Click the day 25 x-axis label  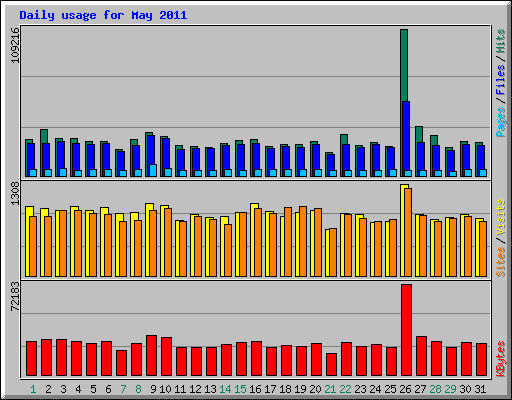390,389
